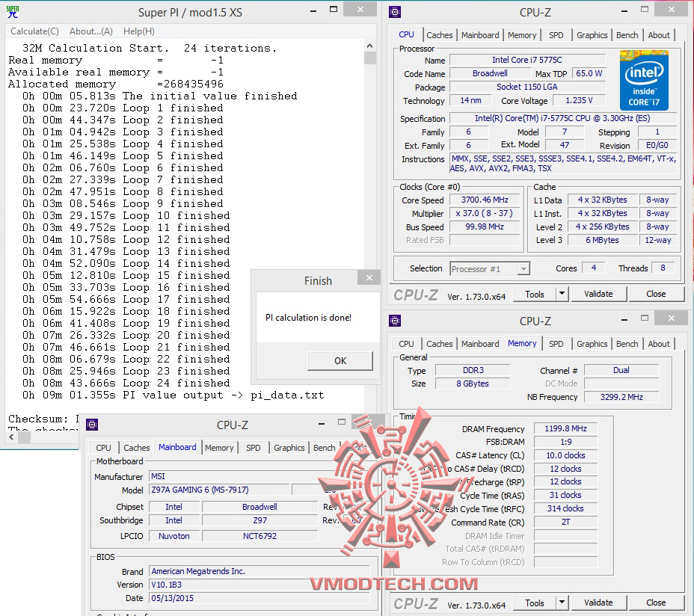Maximize the Super PI window
The height and width of the screenshot is (616, 694).
pos(334,9)
